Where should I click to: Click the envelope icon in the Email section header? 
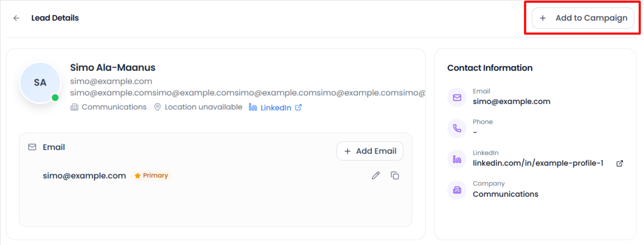[32, 147]
